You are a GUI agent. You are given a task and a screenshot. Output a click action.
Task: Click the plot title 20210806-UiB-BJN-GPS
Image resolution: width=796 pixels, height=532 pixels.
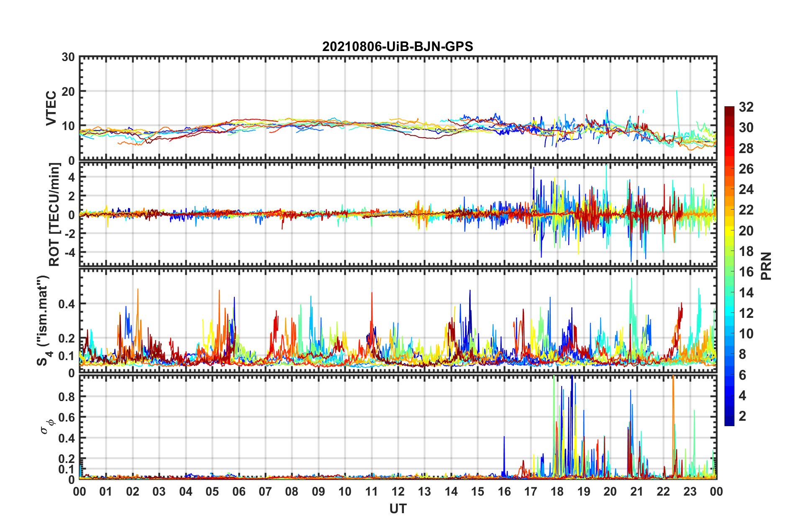[x=398, y=46]
